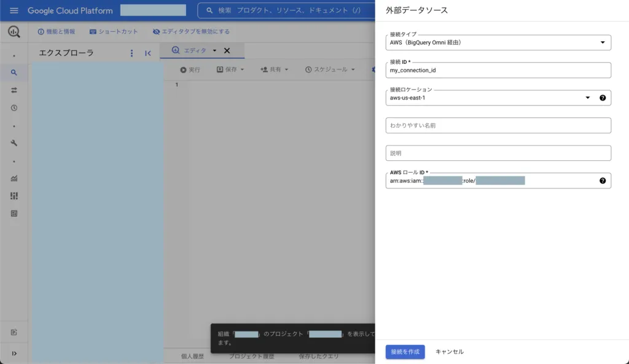Collapse the Explorer panel with arrow icon
Viewport: 629px width, 364px height.
click(x=148, y=53)
